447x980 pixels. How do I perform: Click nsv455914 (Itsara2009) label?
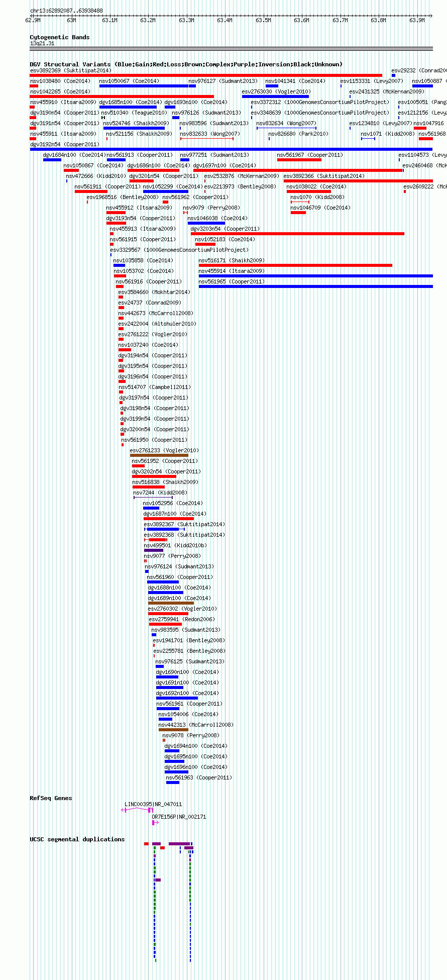(x=232, y=271)
